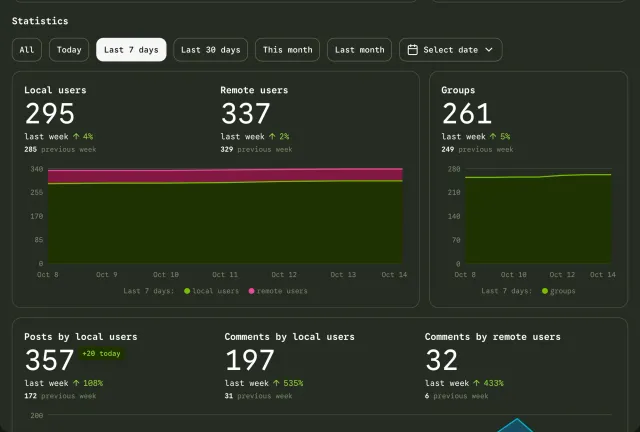
Task: Click the Oct 11 label on users chart
Action: [x=225, y=275]
